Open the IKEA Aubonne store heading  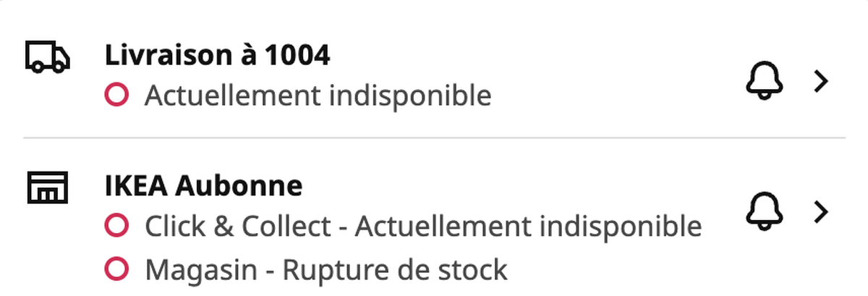(x=203, y=186)
